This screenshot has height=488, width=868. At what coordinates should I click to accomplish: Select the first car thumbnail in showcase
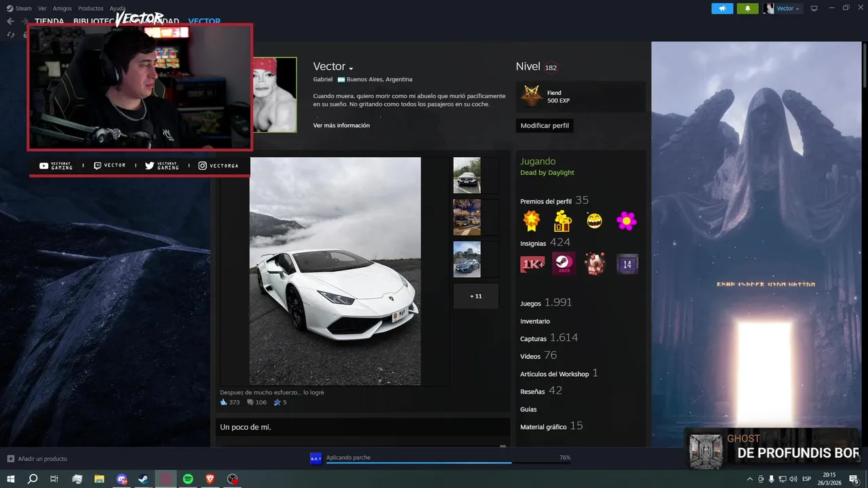[467, 176]
